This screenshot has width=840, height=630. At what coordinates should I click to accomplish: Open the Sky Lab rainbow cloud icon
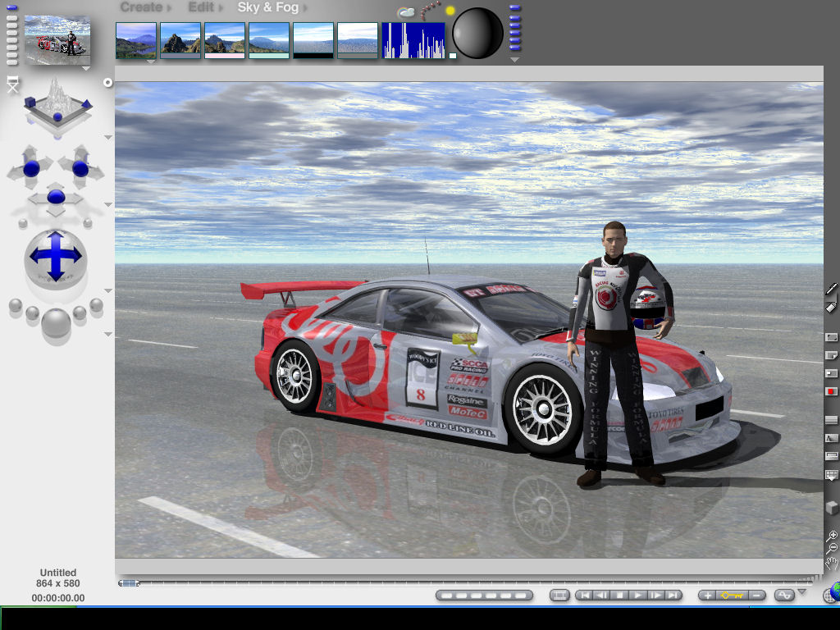[x=406, y=11]
